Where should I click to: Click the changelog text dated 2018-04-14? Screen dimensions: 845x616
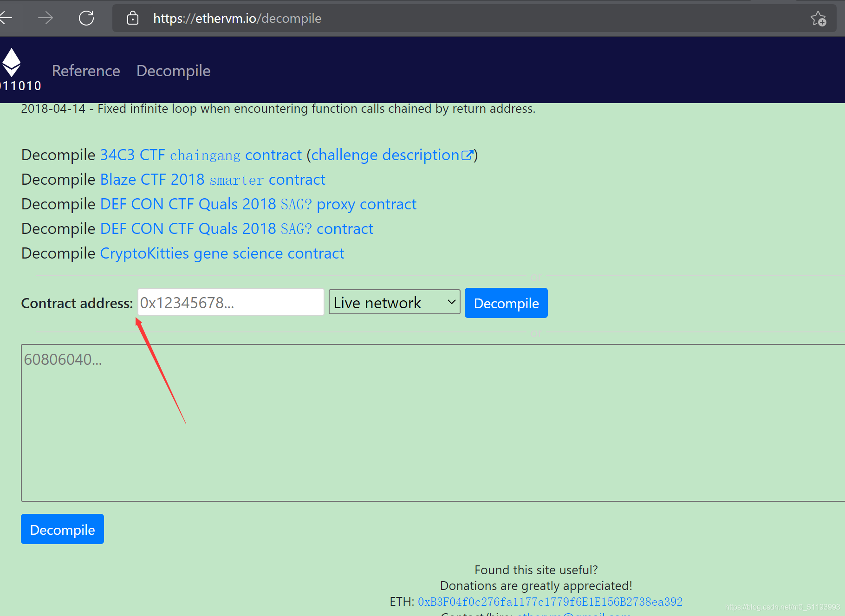tap(278, 109)
